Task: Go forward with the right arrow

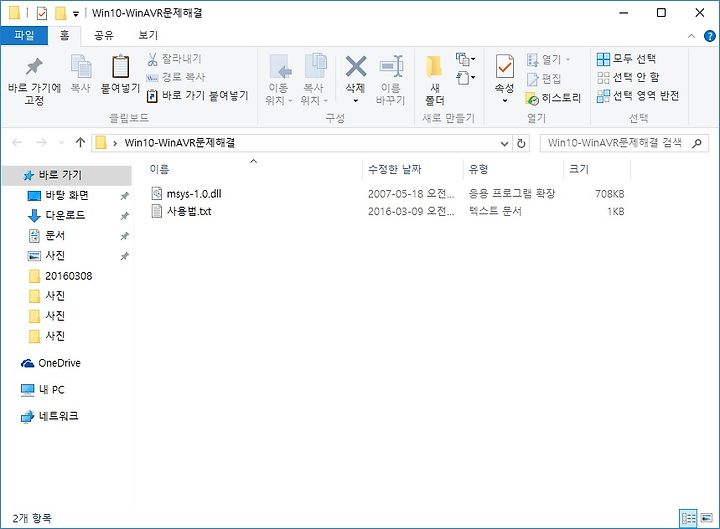Action: tap(41, 143)
